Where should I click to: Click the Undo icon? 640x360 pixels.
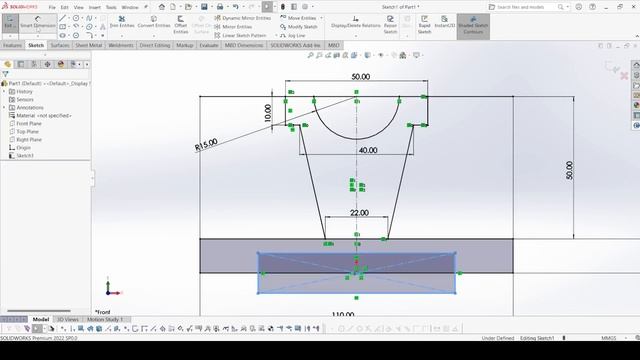click(236, 7)
